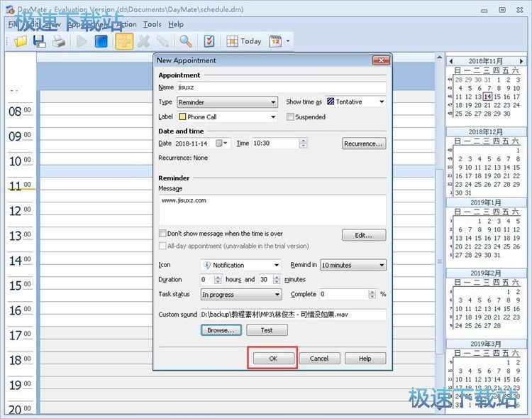Click the Custom sound path field
Image resolution: width=532 pixels, height=419 pixels.
[293, 315]
